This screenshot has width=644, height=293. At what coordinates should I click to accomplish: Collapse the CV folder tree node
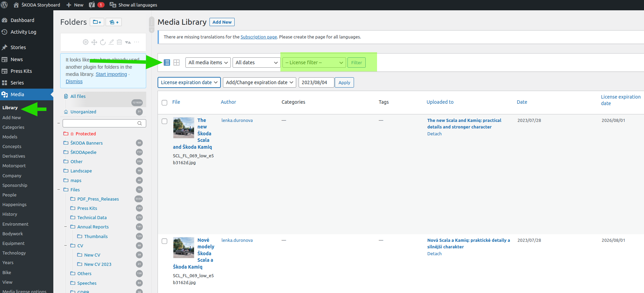pyautogui.click(x=66, y=246)
